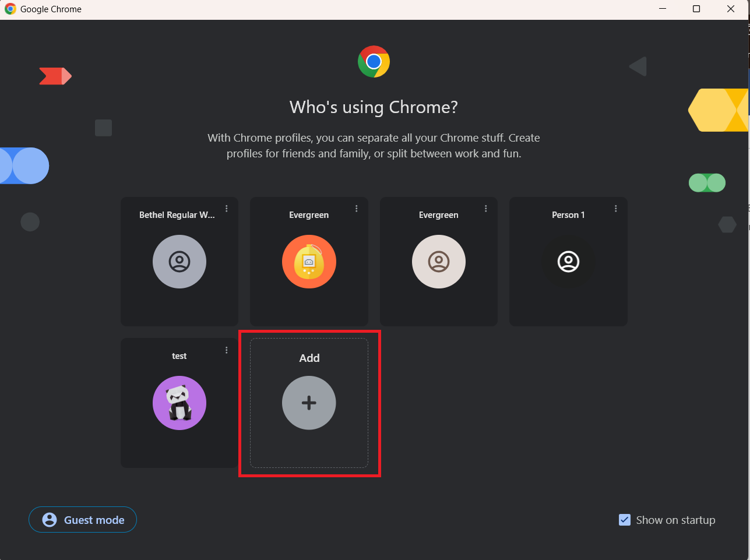Open the Person 1 profile avatar
This screenshot has width=750, height=560.
568,262
